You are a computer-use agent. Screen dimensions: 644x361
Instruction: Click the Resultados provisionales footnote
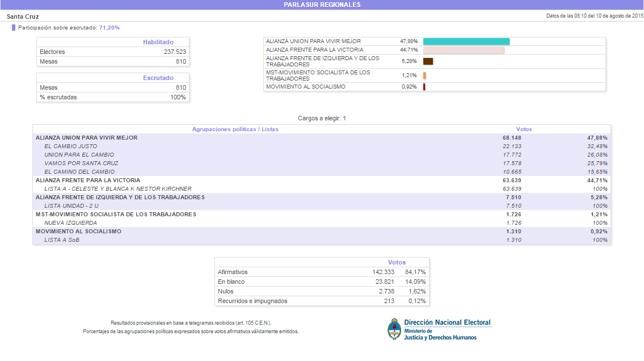[x=191, y=323]
